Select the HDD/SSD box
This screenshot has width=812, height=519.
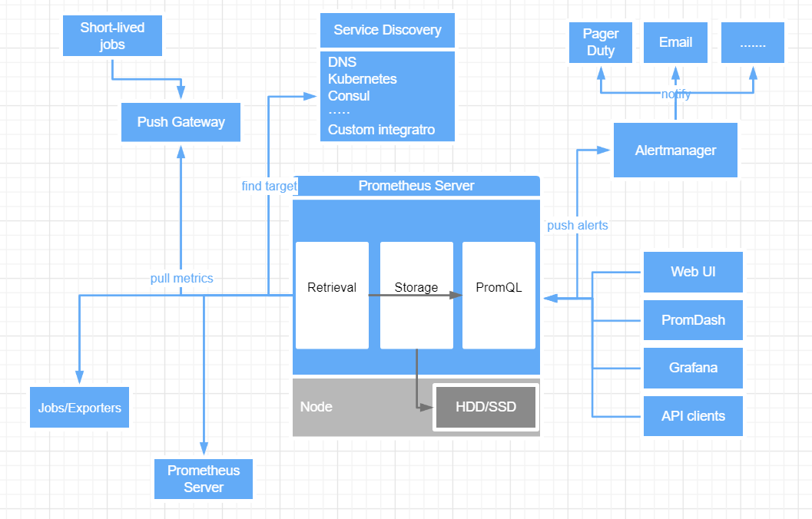486,407
